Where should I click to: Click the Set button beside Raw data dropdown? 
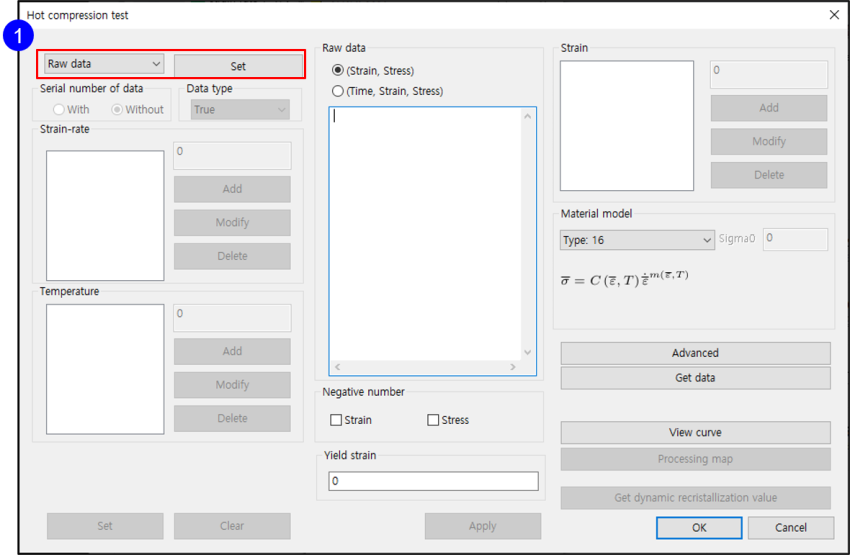tap(238, 66)
